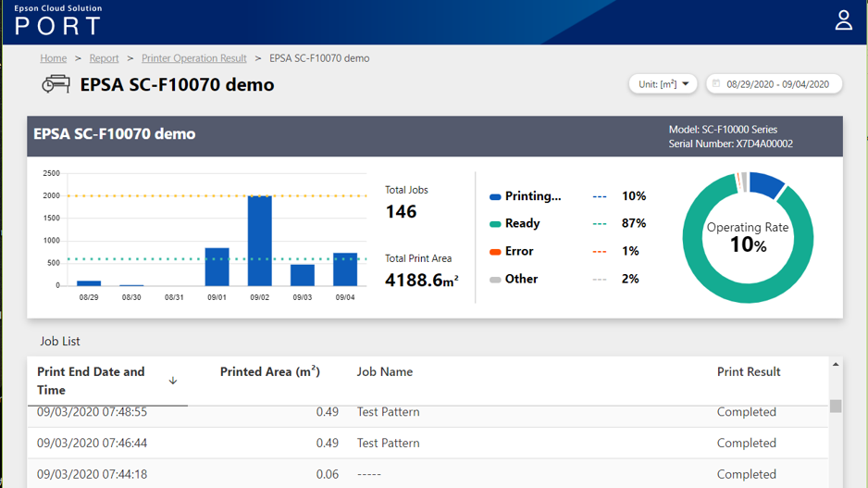Click the orange Error legend marker
The image size is (868, 488).
tap(495, 252)
